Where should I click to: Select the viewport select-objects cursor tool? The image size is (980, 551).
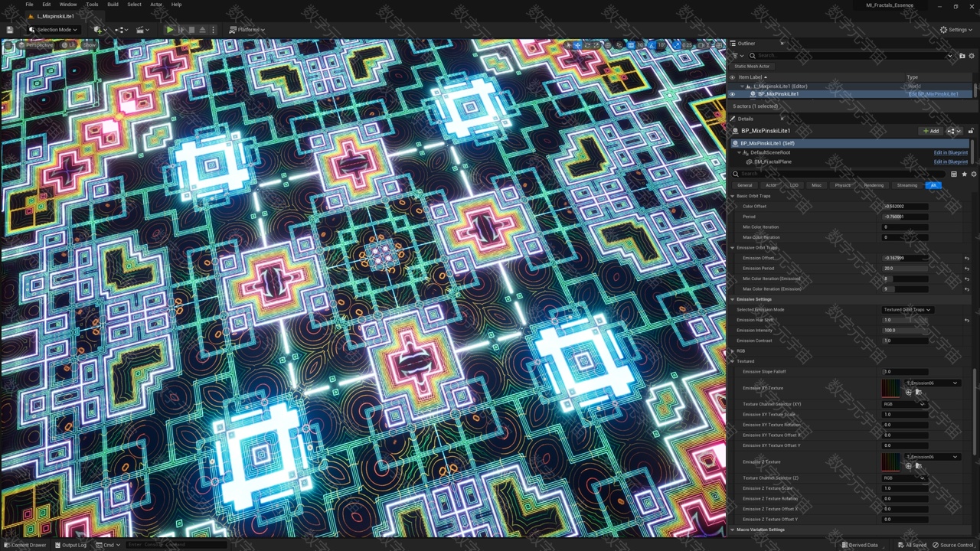[568, 45]
